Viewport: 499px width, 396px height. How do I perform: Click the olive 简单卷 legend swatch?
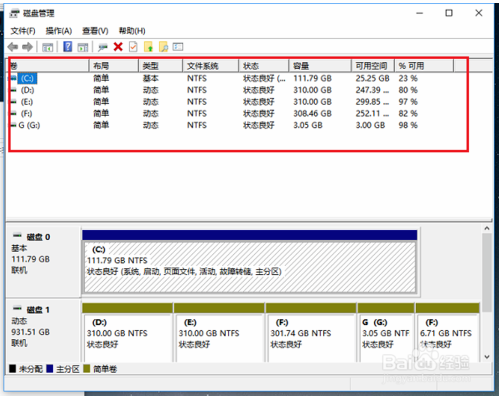click(87, 369)
